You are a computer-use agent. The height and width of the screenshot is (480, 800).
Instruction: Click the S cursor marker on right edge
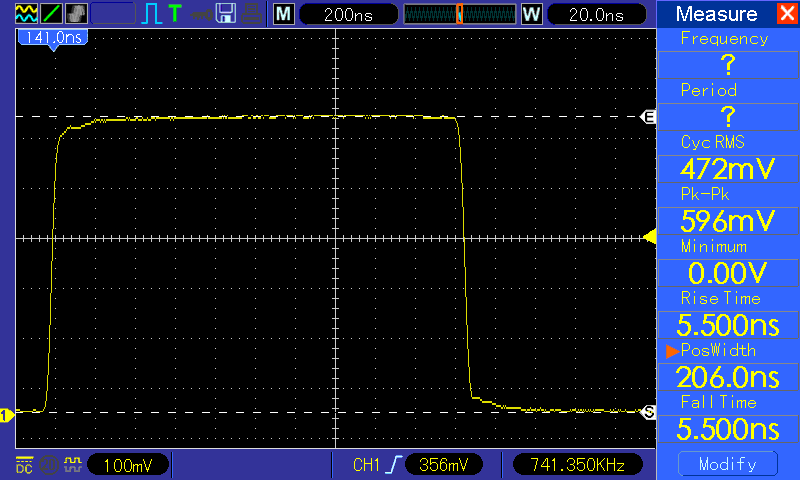tap(648, 412)
